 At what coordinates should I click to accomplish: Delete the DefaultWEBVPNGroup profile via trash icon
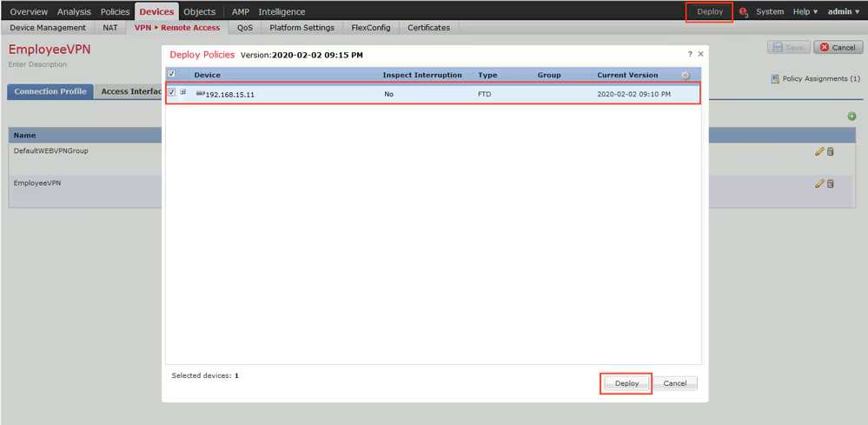click(x=830, y=151)
